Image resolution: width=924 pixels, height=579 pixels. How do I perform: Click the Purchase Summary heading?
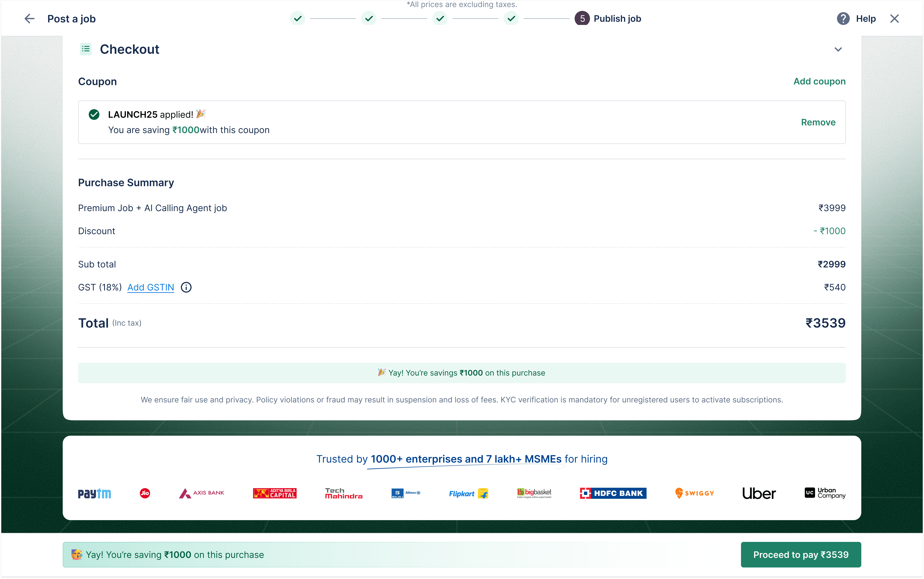126,183
